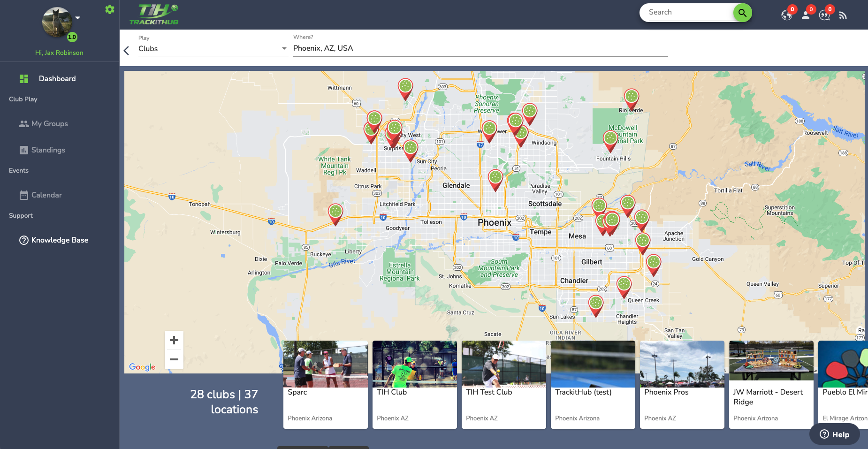Select the Club Play section heading

[23, 99]
